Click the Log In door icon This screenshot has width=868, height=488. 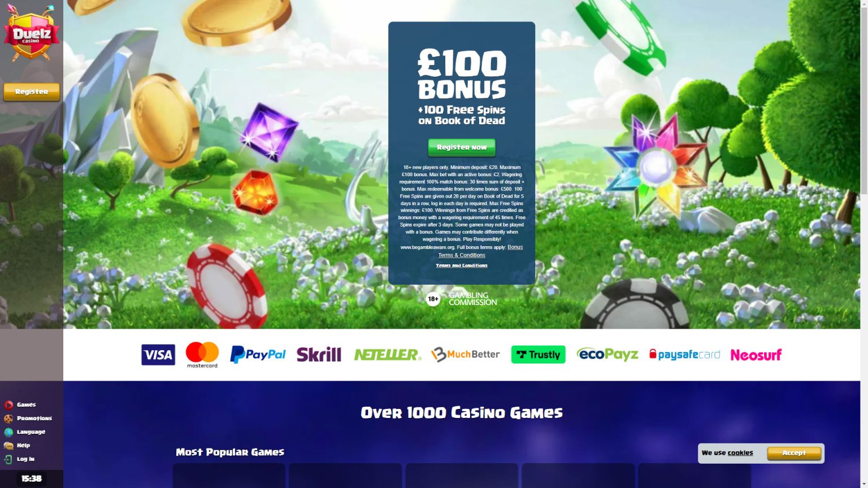8,459
